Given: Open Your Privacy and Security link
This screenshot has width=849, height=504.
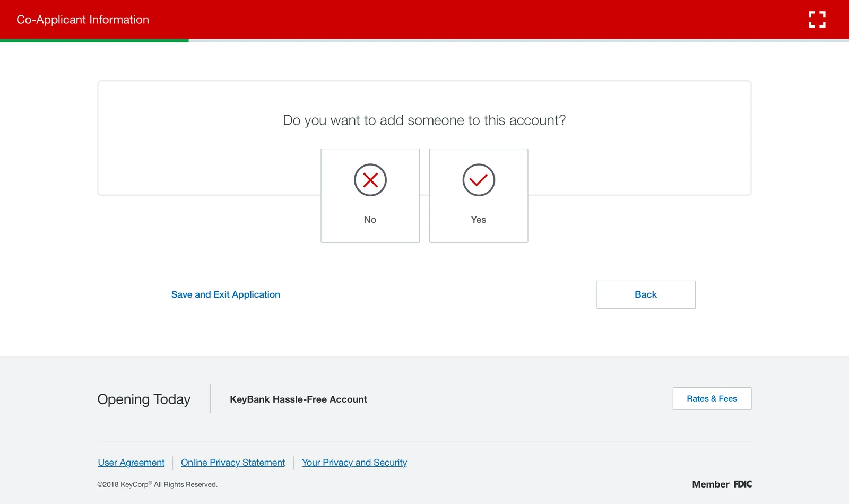Looking at the screenshot, I should point(354,463).
